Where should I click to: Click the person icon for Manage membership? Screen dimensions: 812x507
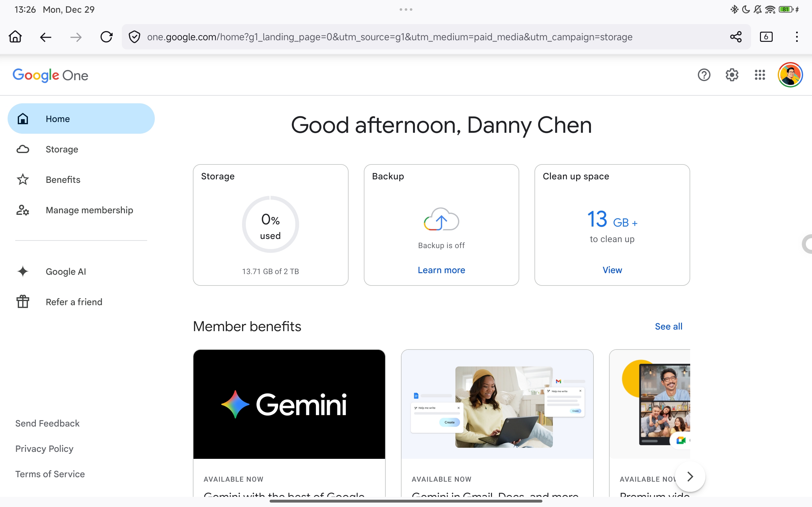pos(23,210)
